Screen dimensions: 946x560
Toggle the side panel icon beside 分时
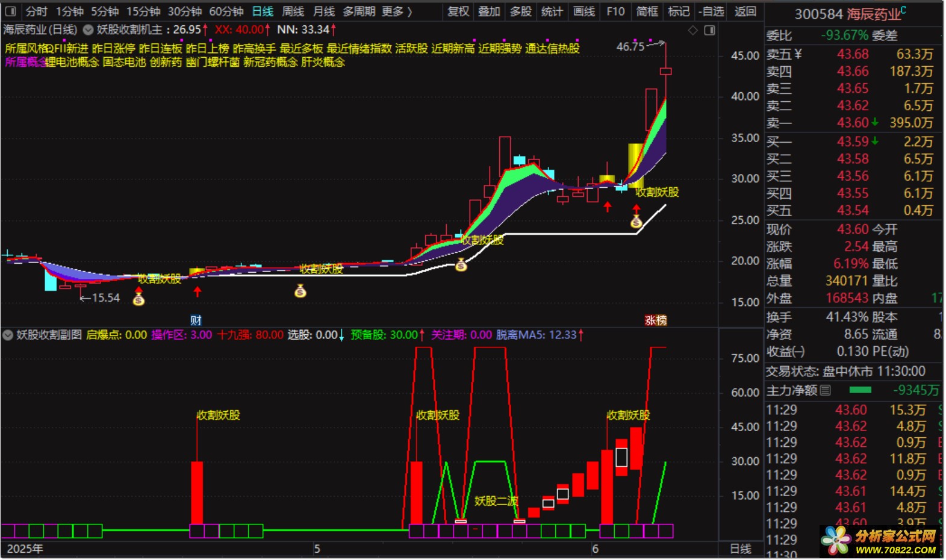click(x=10, y=11)
